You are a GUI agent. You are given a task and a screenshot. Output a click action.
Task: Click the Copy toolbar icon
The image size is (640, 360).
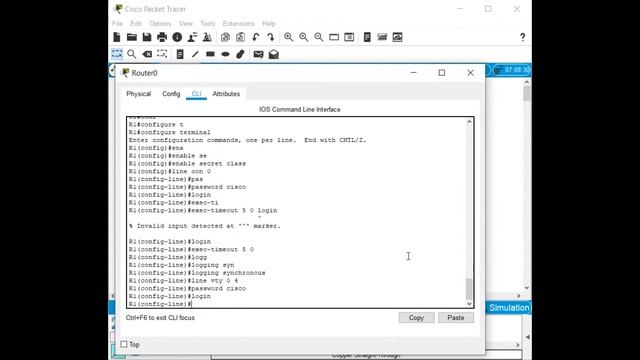[x=225, y=37]
